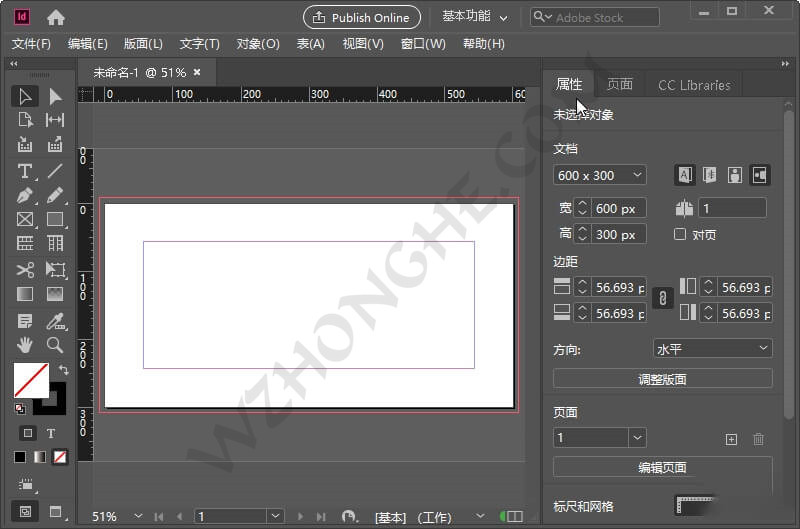This screenshot has width=800, height=529.
Task: Delete page trash icon
Action: pos(758,439)
